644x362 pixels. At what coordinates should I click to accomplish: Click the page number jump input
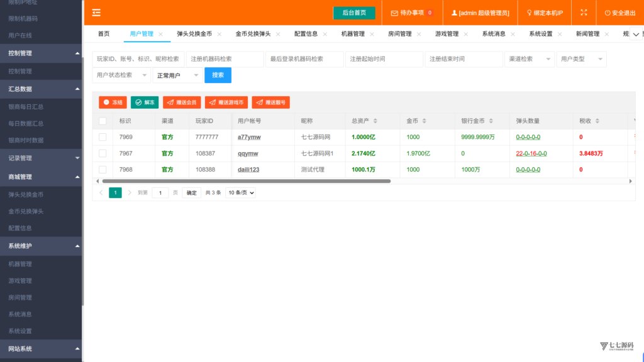pyautogui.click(x=160, y=192)
